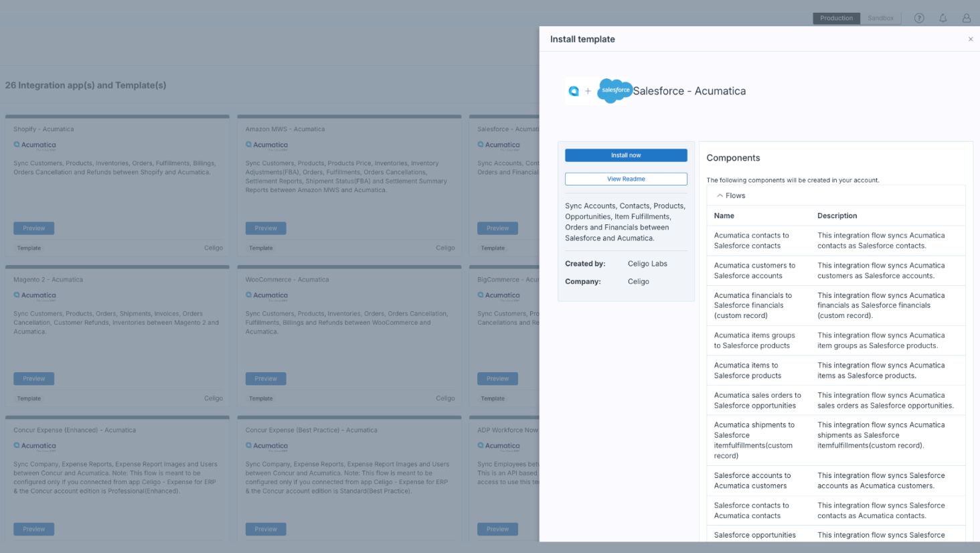The width and height of the screenshot is (980, 553).
Task: Click 'Amazon MWS - Acumatica' card title
Action: coord(285,129)
